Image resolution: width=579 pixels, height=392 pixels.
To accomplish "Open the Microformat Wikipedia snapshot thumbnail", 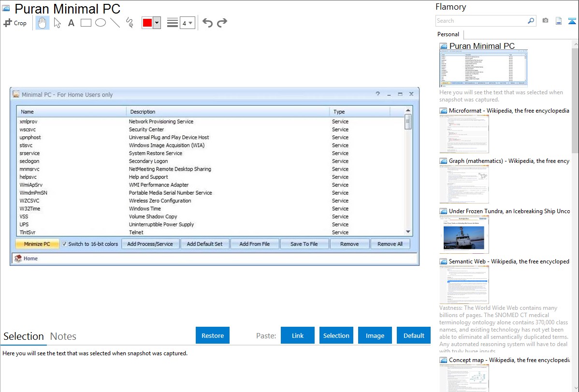I will coord(464,134).
